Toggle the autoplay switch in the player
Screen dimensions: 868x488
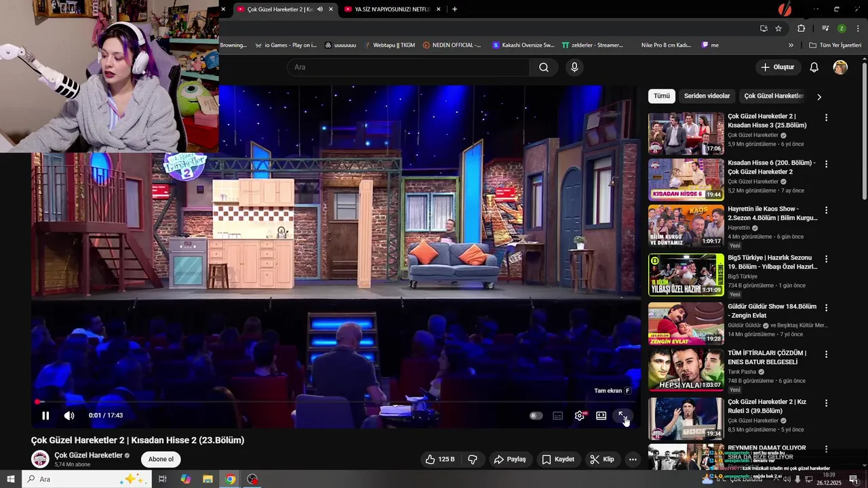(536, 415)
